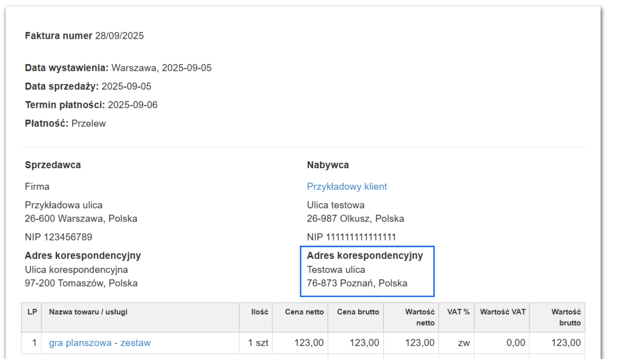Open the Przykładowy klient buyer link
The width and height of the screenshot is (644, 362).
pyautogui.click(x=346, y=186)
